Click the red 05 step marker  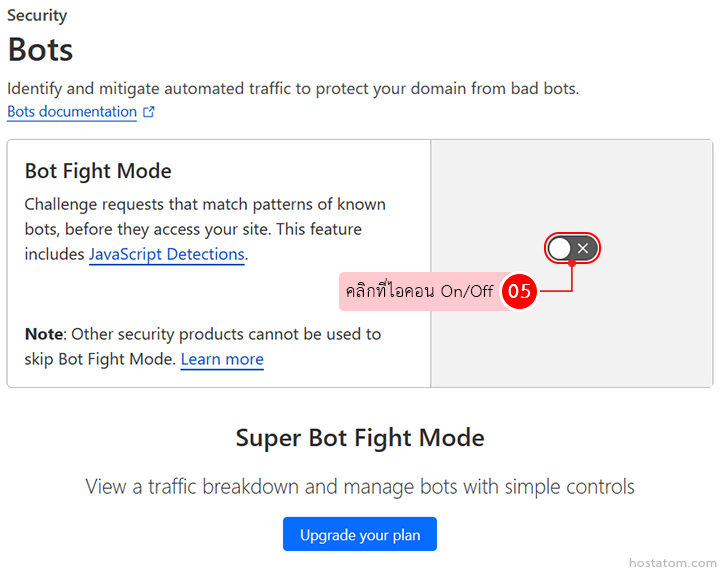519,291
